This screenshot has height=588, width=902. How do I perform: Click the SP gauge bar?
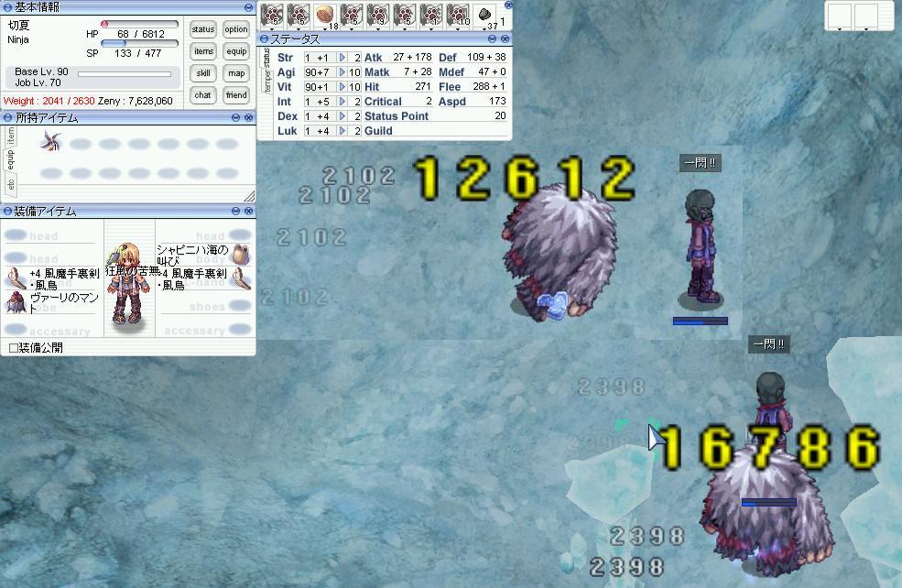click(x=139, y=43)
